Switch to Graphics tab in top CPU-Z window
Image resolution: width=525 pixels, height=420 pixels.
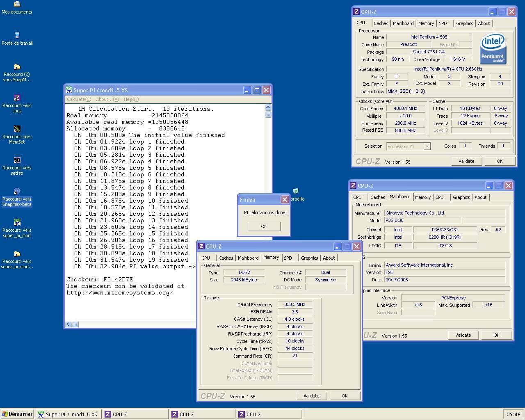[465, 23]
